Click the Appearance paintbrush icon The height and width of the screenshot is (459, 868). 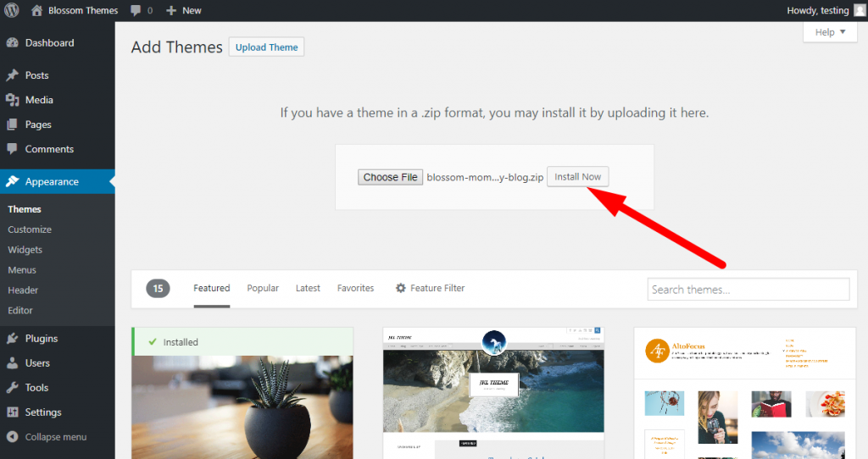click(x=12, y=181)
